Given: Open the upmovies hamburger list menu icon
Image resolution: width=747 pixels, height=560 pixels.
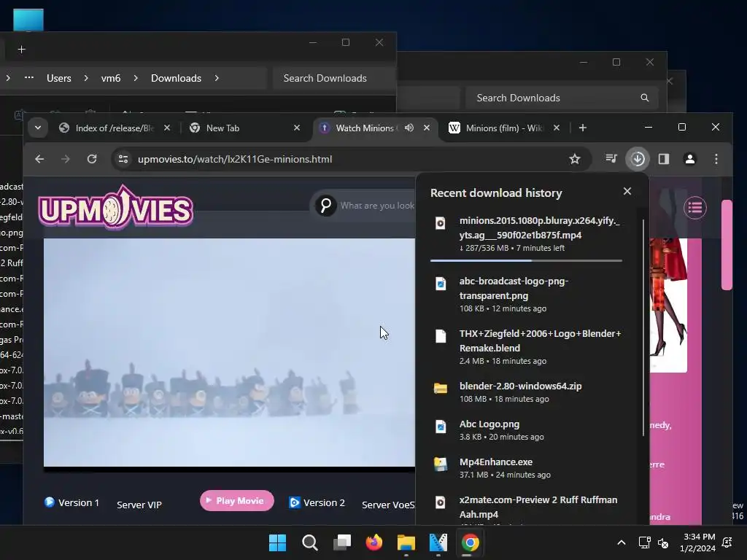Looking at the screenshot, I should point(695,208).
